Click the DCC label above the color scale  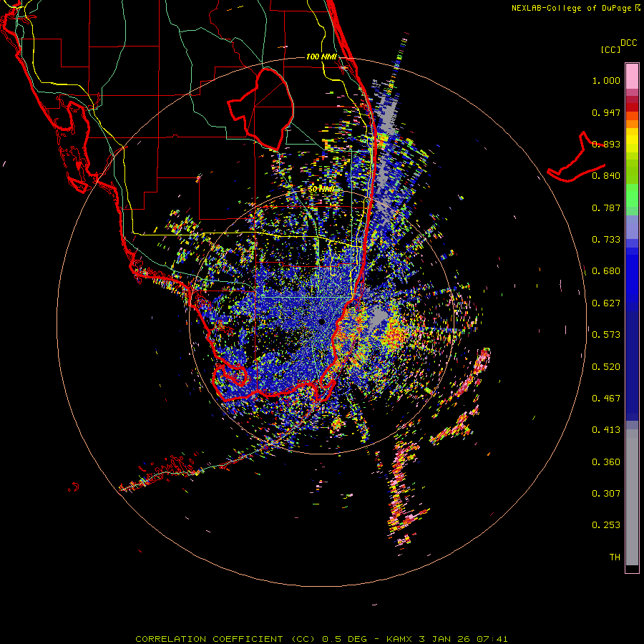click(x=628, y=43)
